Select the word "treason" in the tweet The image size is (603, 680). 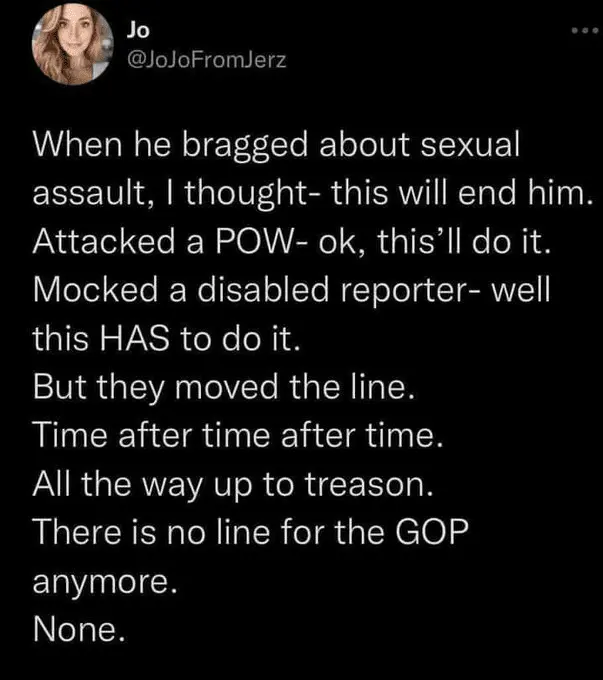click(370, 483)
